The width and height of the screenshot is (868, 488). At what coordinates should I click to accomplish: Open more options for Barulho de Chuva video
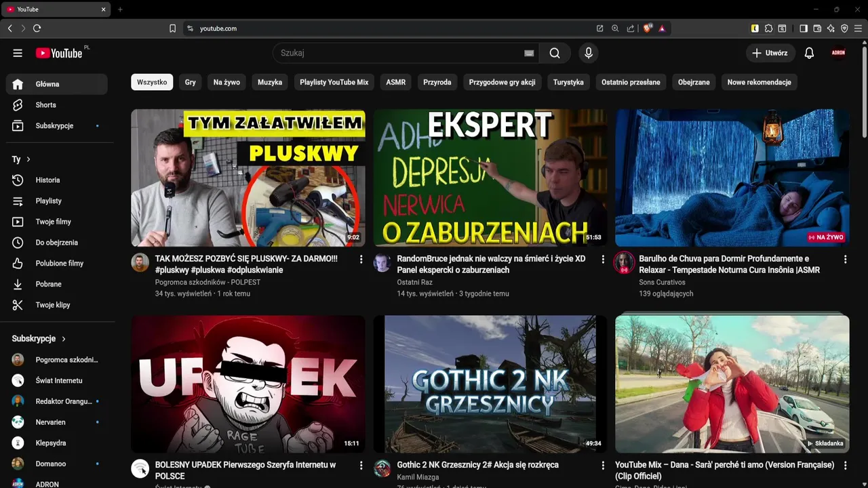coord(845,260)
